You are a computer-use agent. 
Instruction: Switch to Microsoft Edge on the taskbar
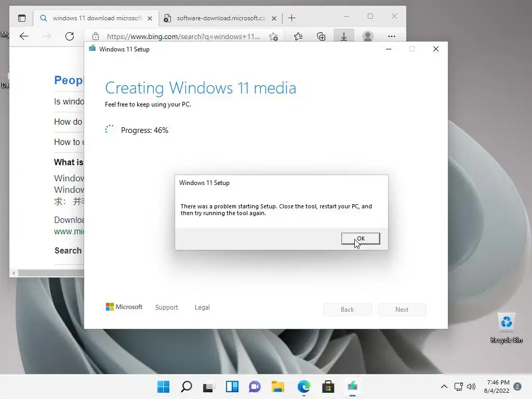coord(303,387)
